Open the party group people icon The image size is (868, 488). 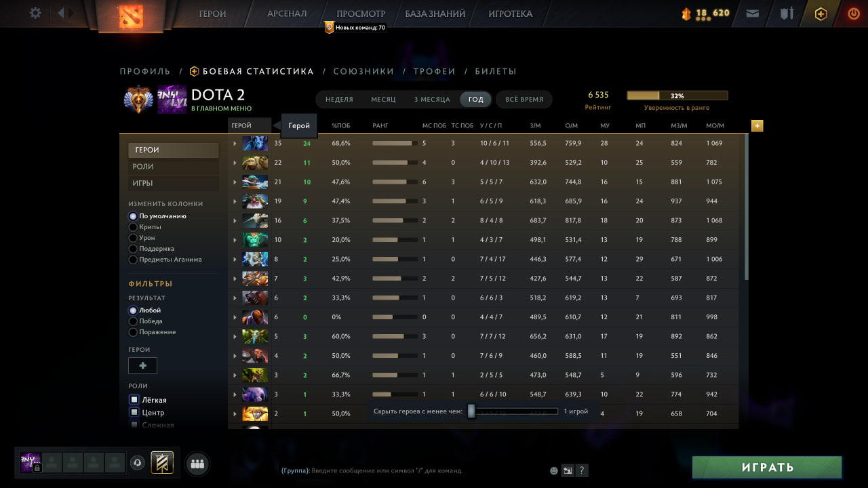pyautogui.click(x=197, y=464)
